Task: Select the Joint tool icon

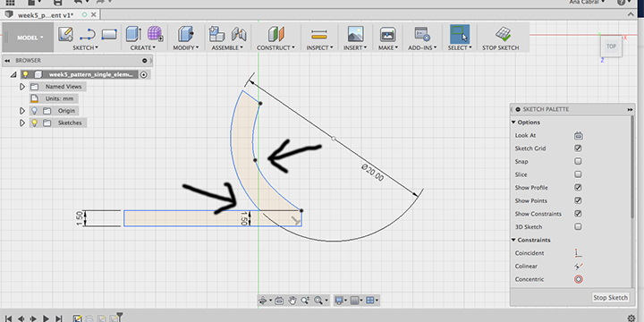Action: click(239, 34)
